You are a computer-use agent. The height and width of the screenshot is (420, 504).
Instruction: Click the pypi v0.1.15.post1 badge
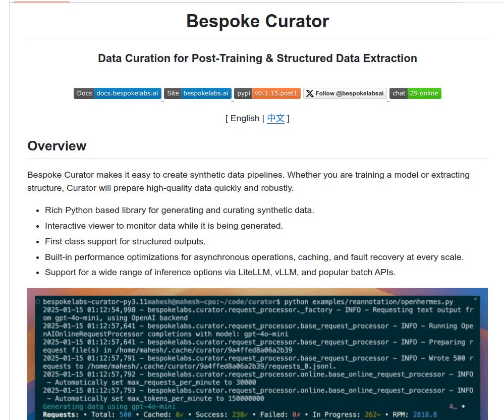click(267, 93)
